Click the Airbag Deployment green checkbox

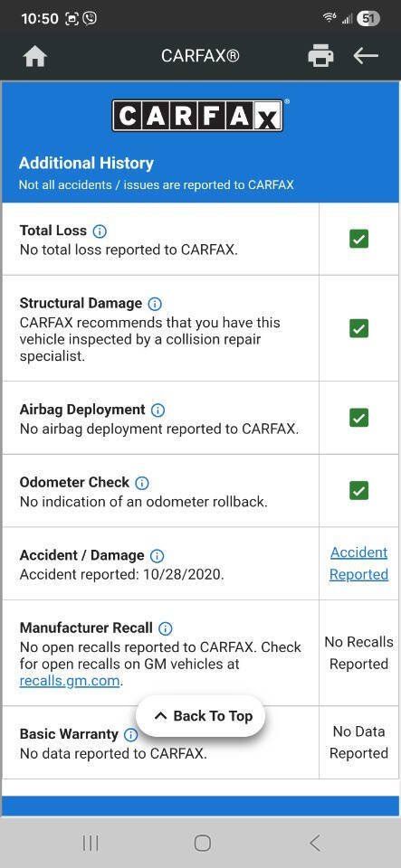[x=358, y=418]
